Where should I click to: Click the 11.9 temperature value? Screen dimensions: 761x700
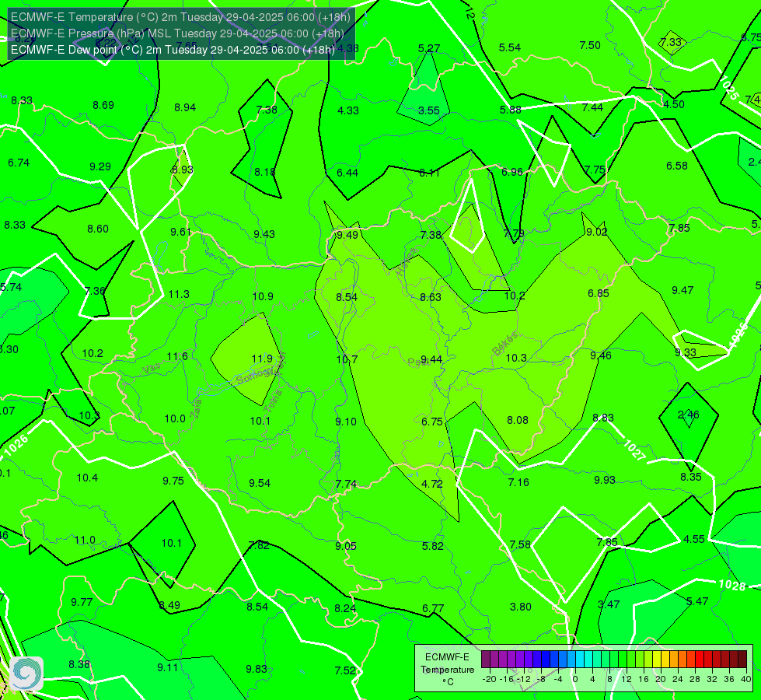point(262,359)
